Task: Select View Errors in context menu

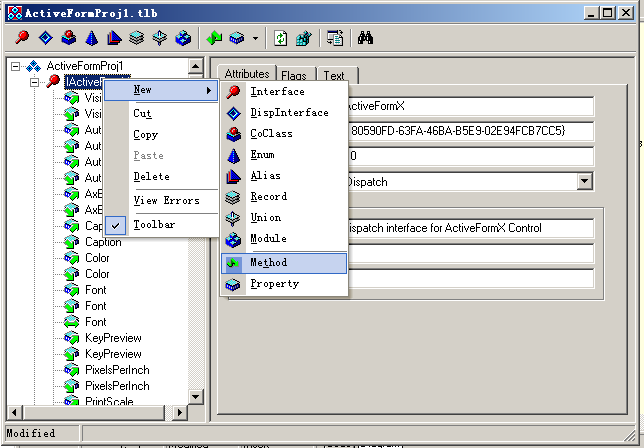Action: tap(166, 201)
